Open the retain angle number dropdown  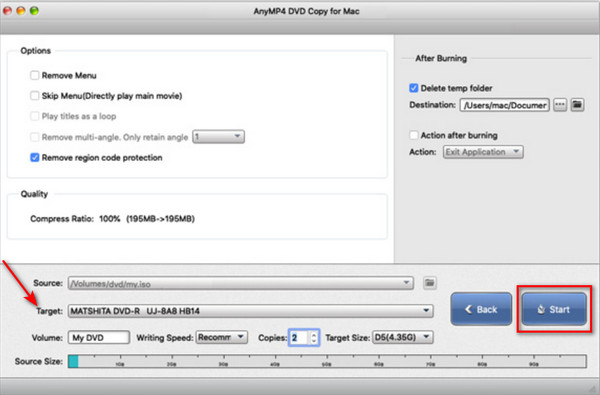pyautogui.click(x=218, y=137)
